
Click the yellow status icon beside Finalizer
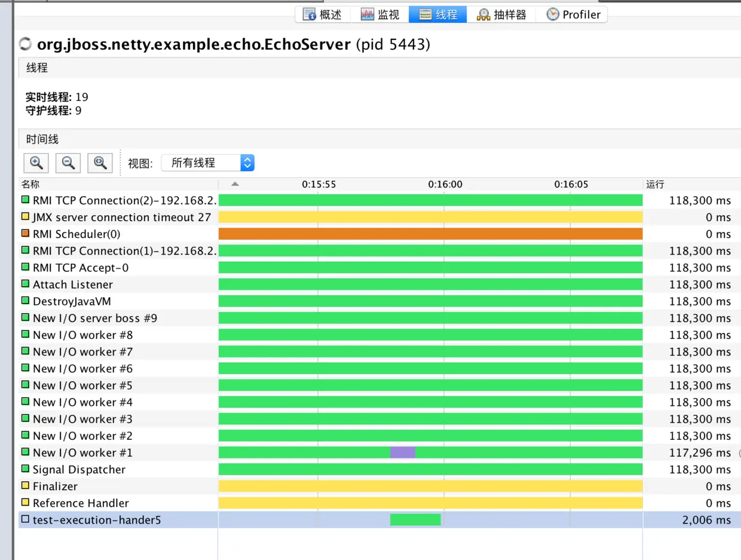tap(25, 486)
